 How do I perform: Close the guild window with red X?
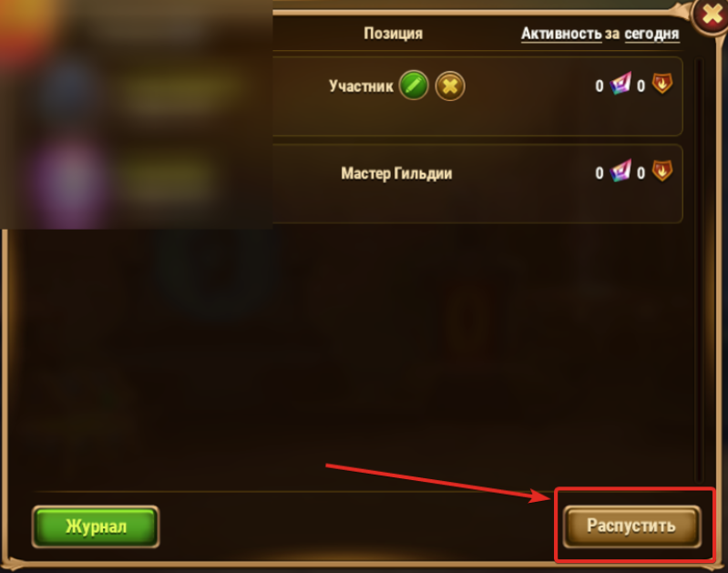click(711, 15)
